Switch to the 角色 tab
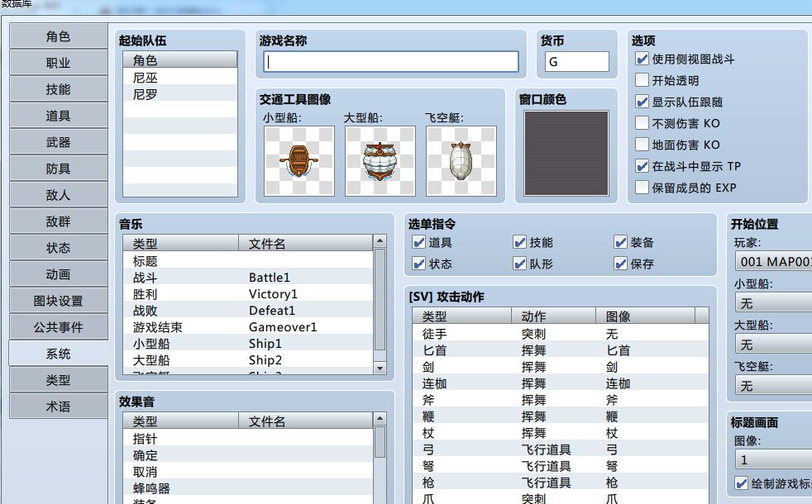 pos(59,36)
